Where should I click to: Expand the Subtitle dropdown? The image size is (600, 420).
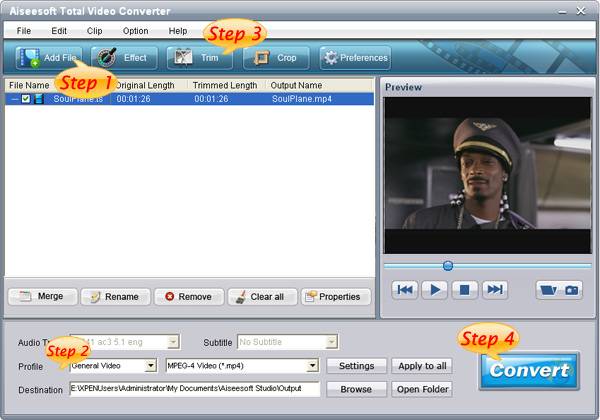[x=331, y=342]
